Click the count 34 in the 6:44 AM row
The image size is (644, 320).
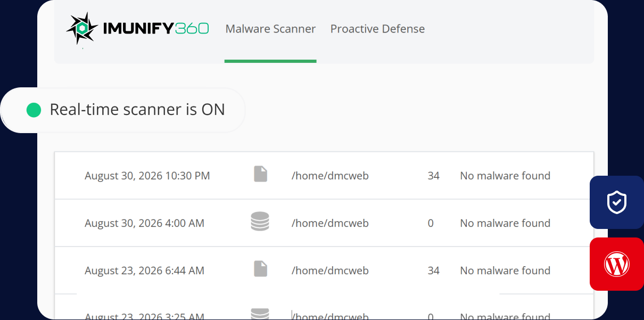click(x=434, y=270)
